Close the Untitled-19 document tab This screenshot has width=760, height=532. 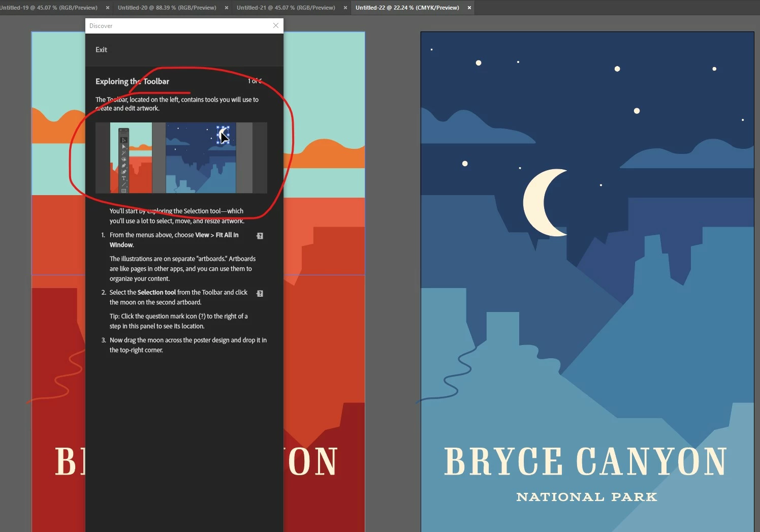pyautogui.click(x=108, y=8)
